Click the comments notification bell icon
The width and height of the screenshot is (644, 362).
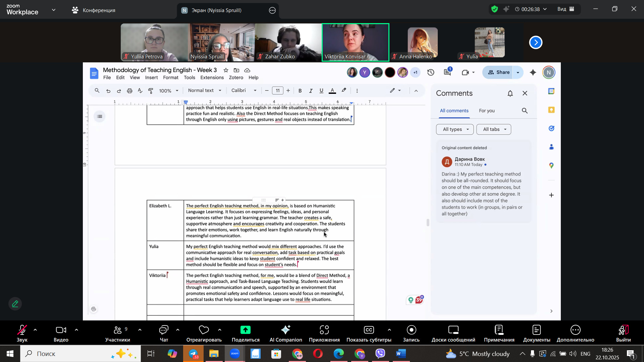(510, 94)
